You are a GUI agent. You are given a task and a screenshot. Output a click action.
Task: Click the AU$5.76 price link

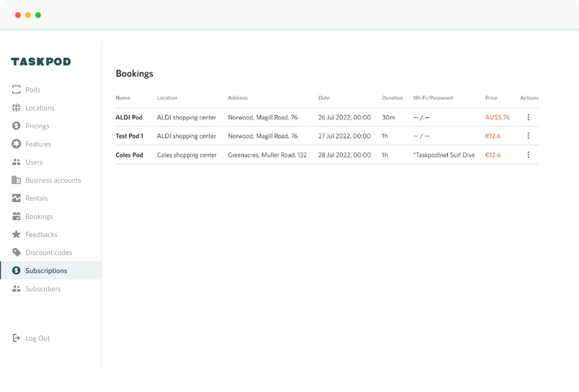(x=497, y=117)
